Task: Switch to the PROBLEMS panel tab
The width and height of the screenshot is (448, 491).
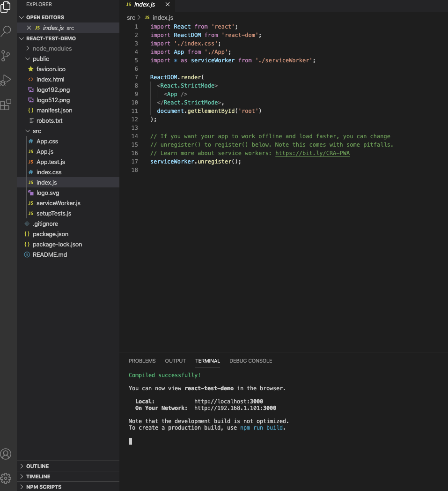Action: pyautogui.click(x=142, y=361)
